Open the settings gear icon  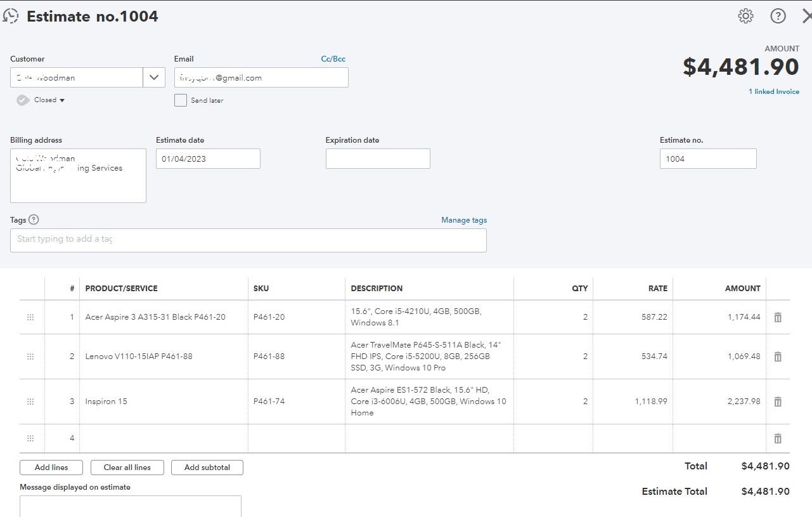point(746,16)
